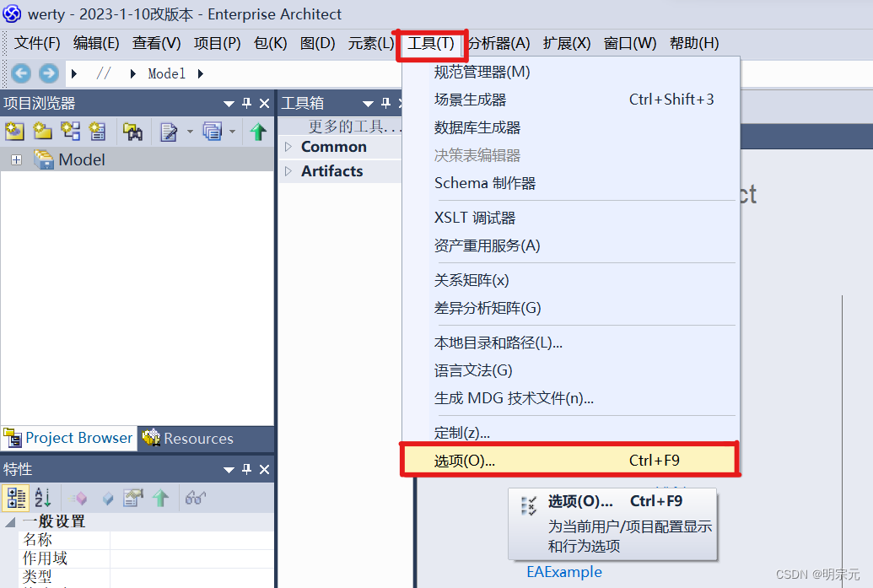Click the documentation pencil-page icon
873x588 pixels.
pos(169,132)
